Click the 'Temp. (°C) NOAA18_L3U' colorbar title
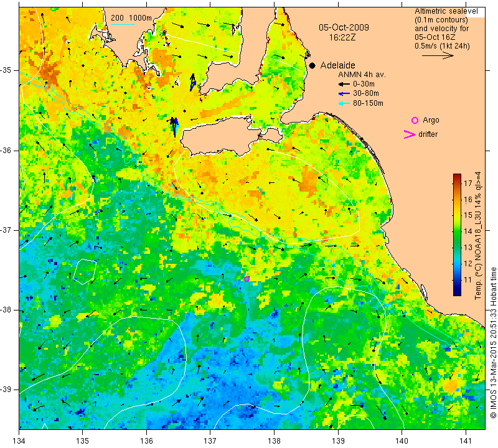The height and width of the screenshot is (448, 498). coord(478,236)
